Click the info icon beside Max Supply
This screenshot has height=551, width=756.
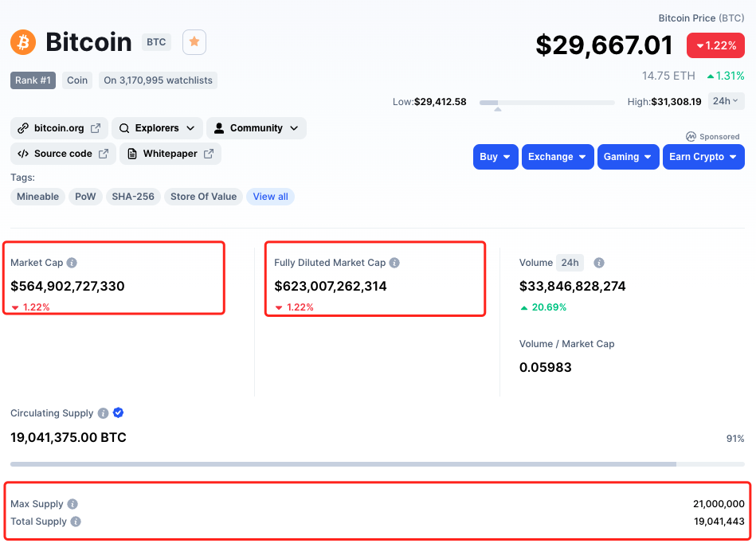72,504
